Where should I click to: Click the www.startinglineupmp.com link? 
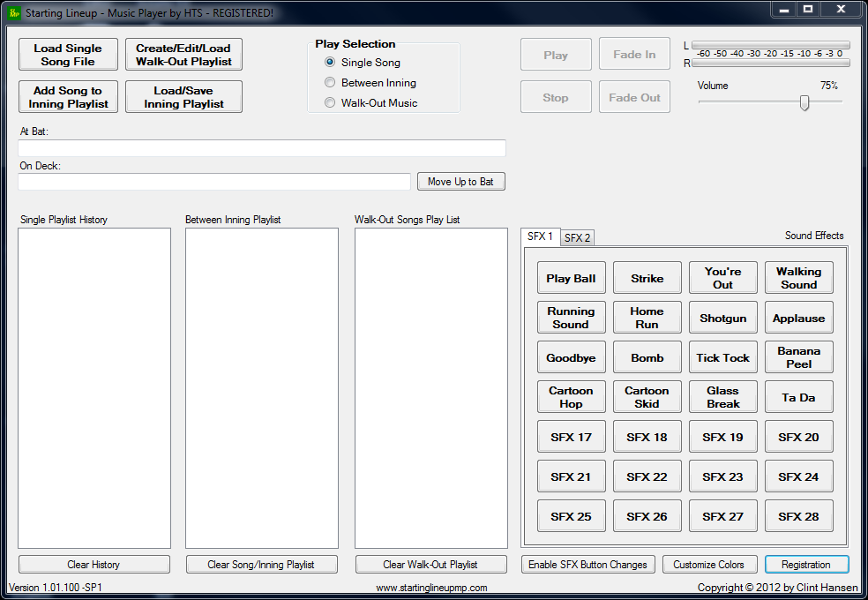point(431,588)
